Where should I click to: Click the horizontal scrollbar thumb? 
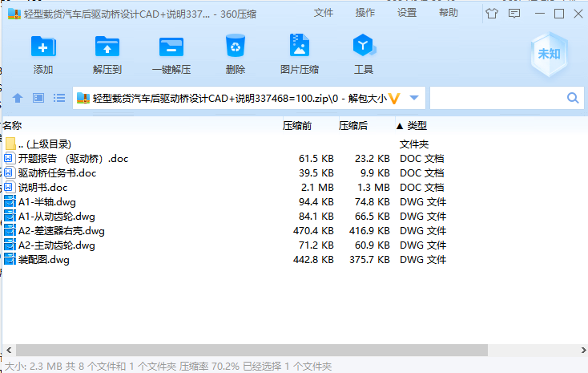pyautogui.click(x=252, y=350)
